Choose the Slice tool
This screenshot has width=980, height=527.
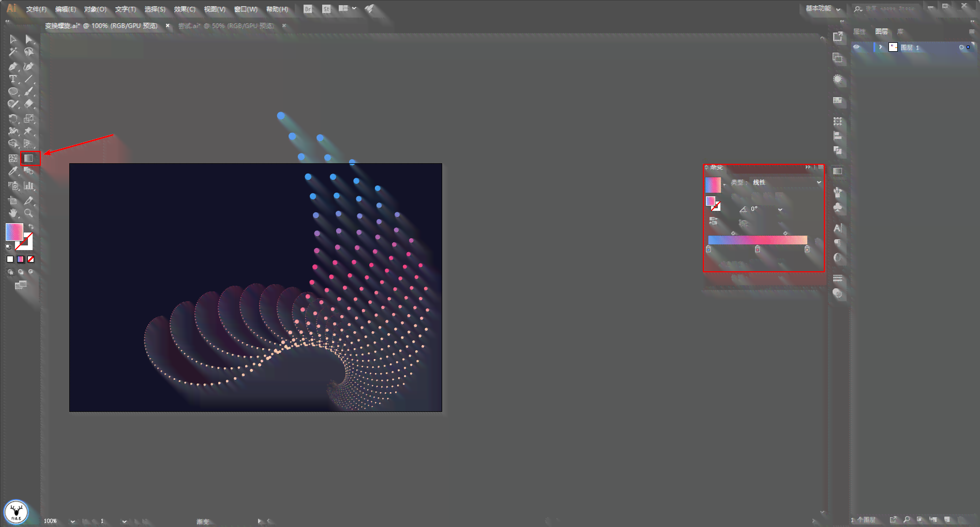(29, 200)
